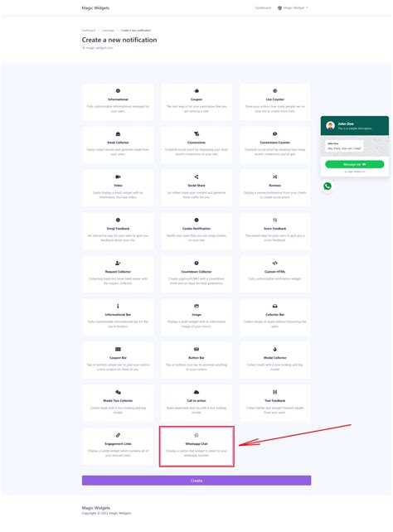Screen dimensions: 393x532
Task: Click the floating WhatsApp bubble icon
Action: coord(327,186)
